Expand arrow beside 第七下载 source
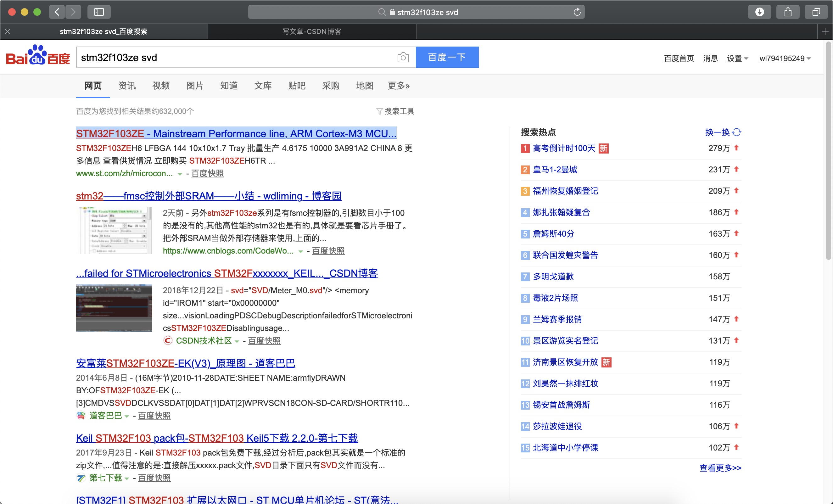Screen dimensions: 833x504 (127, 479)
